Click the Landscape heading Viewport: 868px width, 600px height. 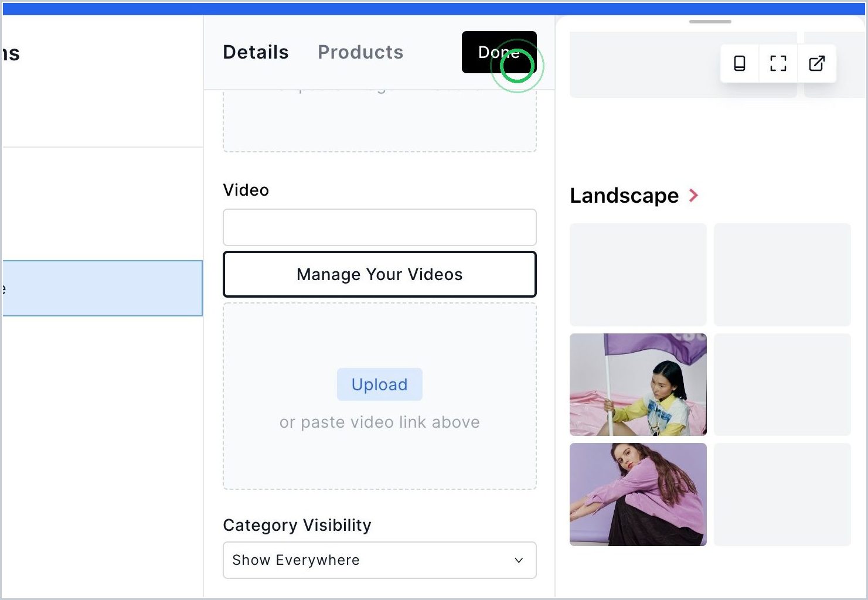624,195
